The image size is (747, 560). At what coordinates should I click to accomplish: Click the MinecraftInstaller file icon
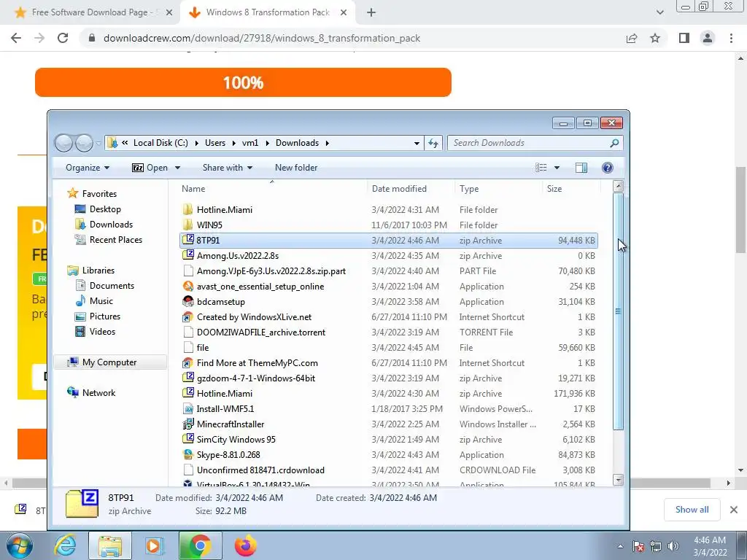pos(188,424)
